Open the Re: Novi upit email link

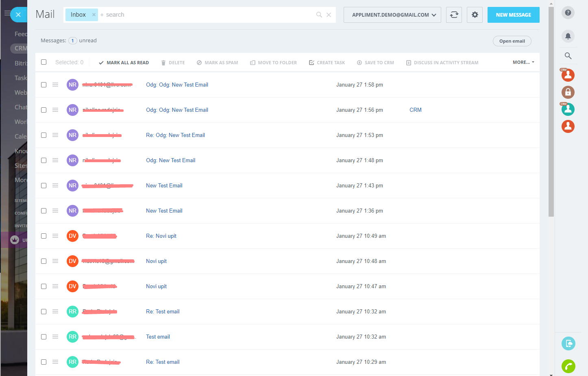tap(161, 236)
